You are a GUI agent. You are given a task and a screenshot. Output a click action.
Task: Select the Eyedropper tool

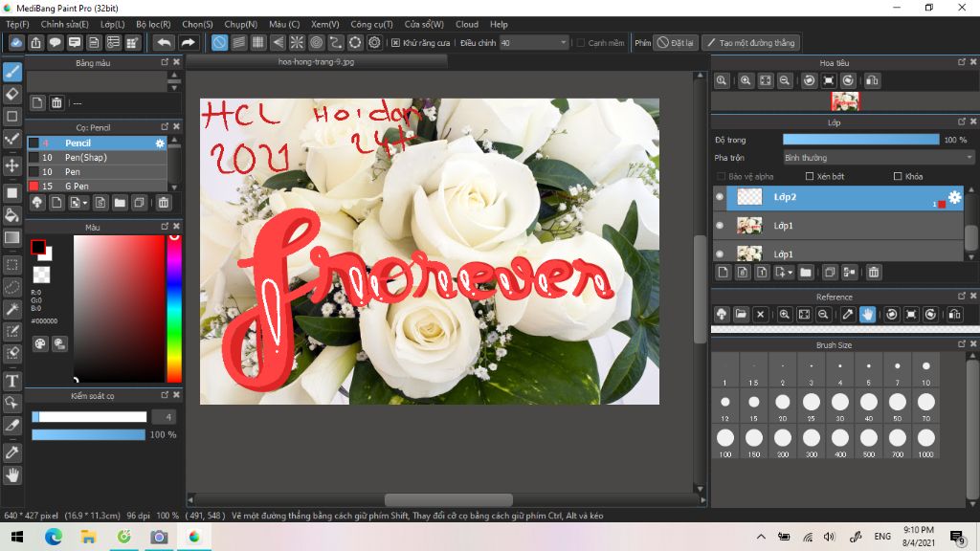point(11,452)
